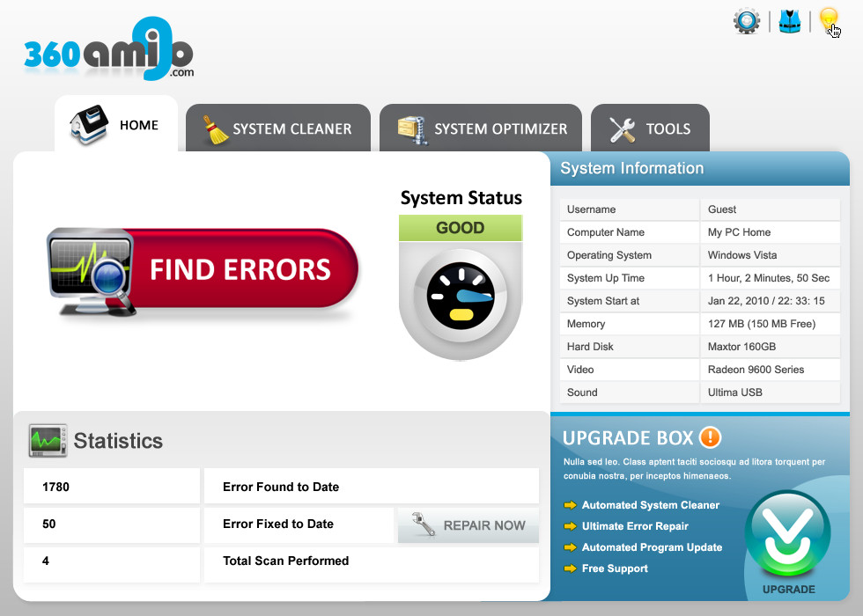
Task: Click the Free Support feature
Action: [615, 568]
